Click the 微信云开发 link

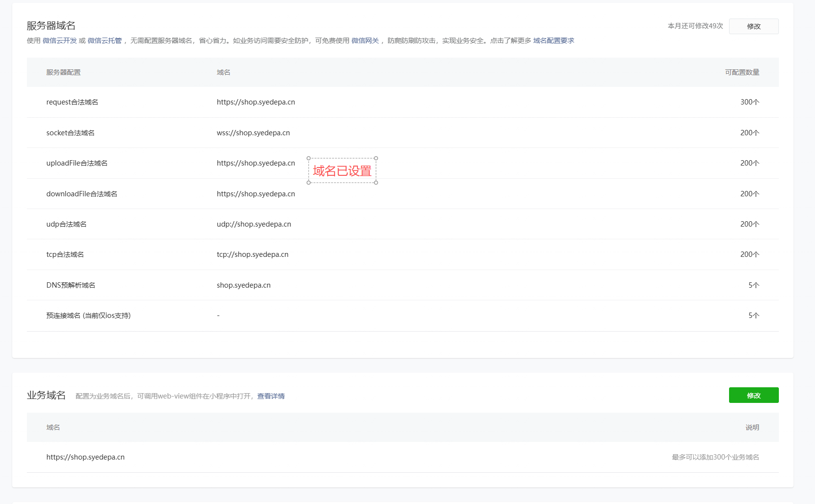click(x=60, y=41)
